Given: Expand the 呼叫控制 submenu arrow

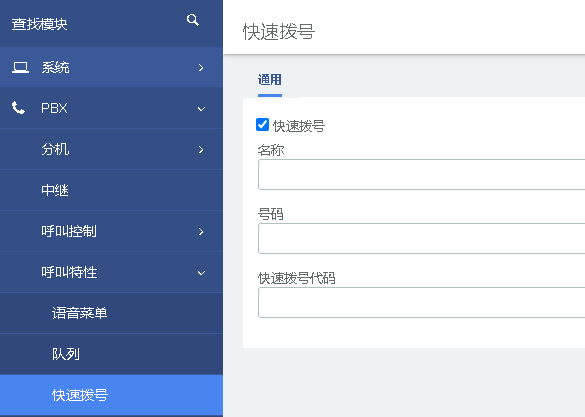Looking at the screenshot, I should pos(201,232).
